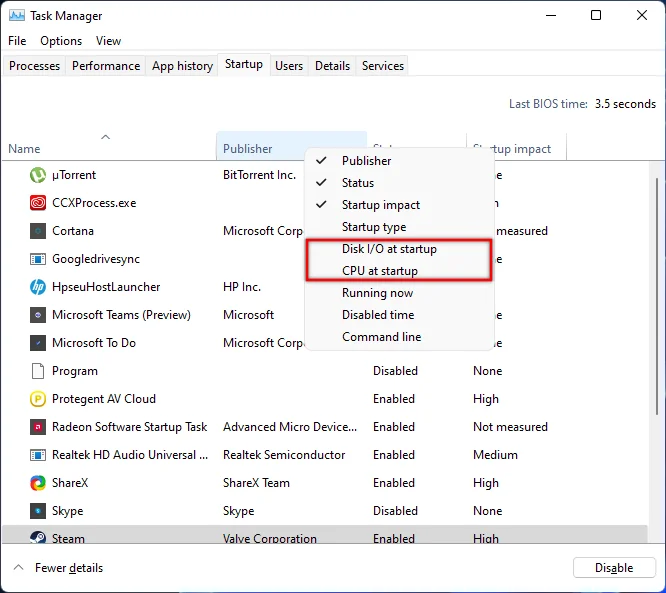Enable CPU at startup column
666x593 pixels.
click(x=399, y=271)
